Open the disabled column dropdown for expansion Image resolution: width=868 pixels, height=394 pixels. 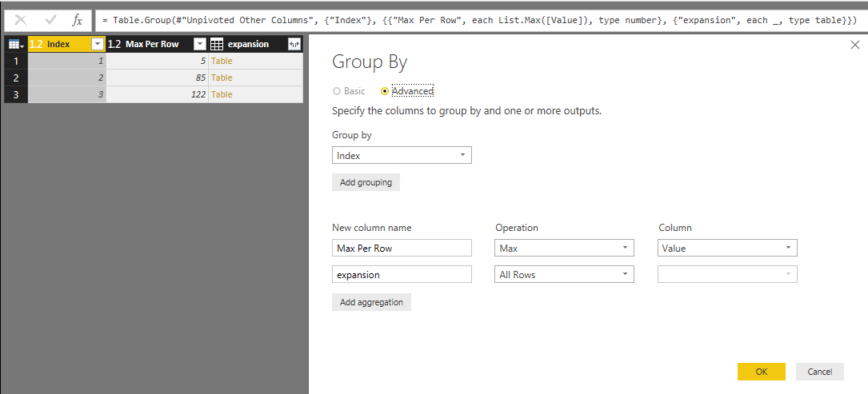pyautogui.click(x=727, y=274)
